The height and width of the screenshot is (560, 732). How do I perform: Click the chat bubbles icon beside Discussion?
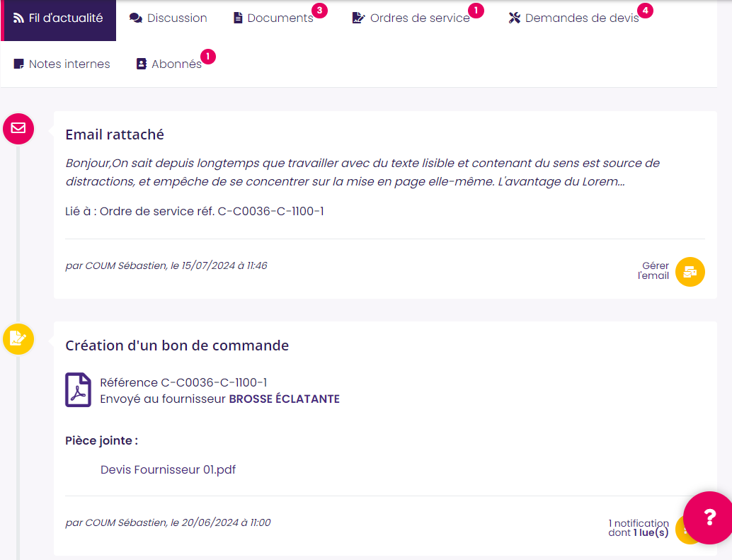[136, 18]
